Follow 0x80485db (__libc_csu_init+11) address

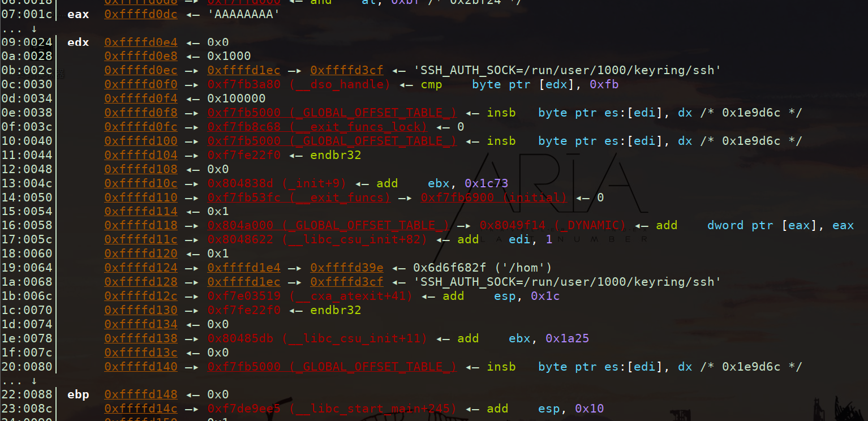pos(317,338)
